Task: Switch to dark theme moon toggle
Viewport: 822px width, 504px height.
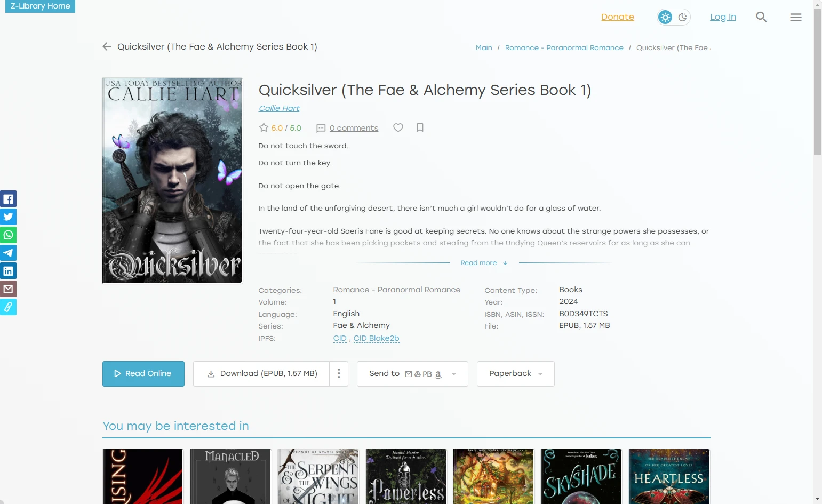Action: pyautogui.click(x=682, y=17)
